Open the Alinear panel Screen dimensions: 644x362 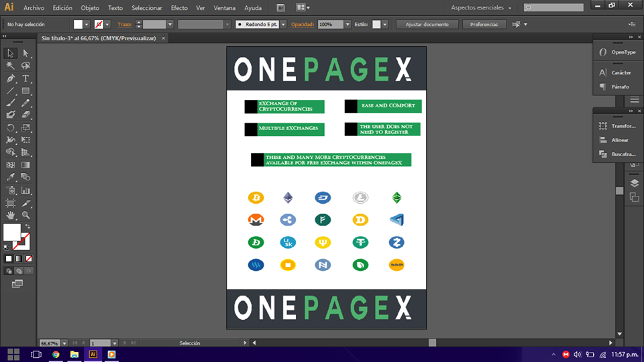pos(614,140)
